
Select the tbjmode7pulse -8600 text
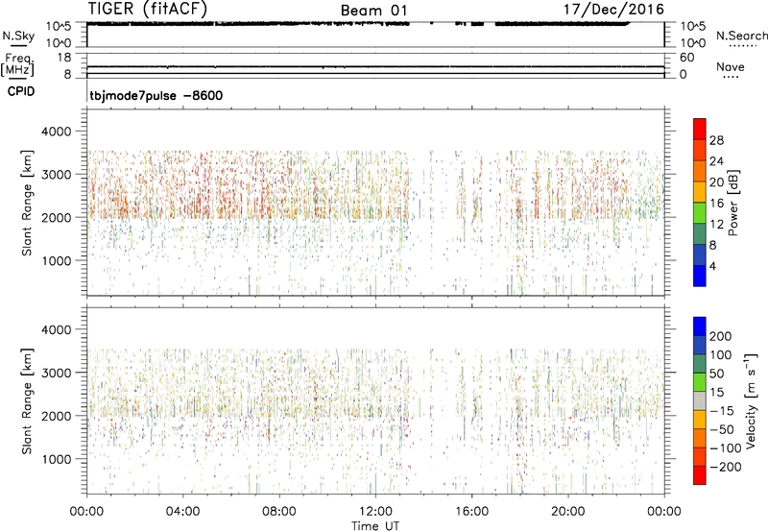[156, 95]
